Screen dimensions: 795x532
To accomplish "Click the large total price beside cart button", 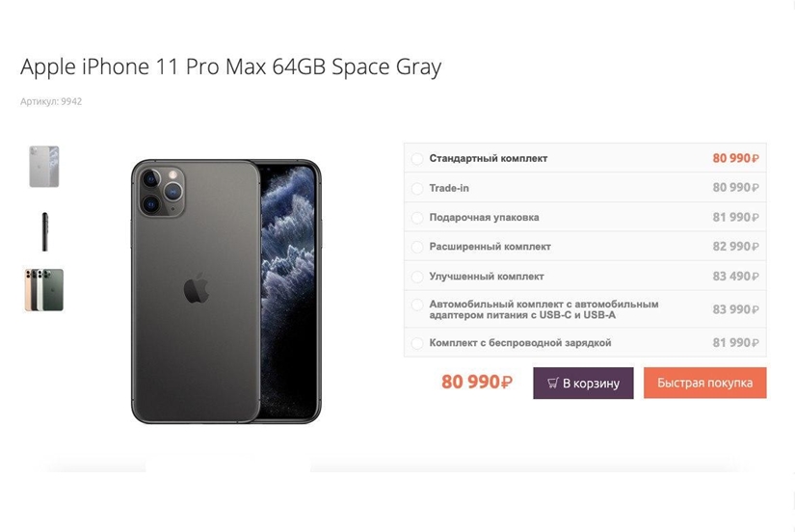I will click(x=476, y=383).
